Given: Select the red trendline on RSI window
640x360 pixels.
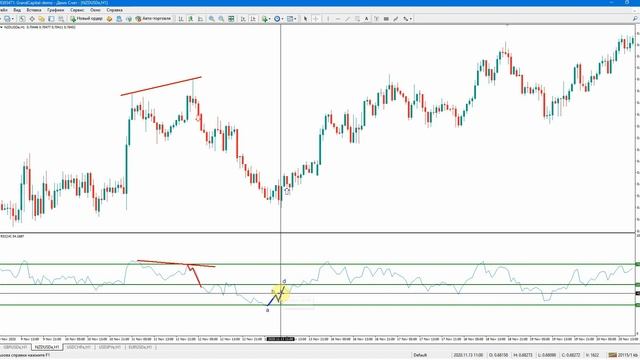Looking at the screenshot, I should click(x=176, y=264).
